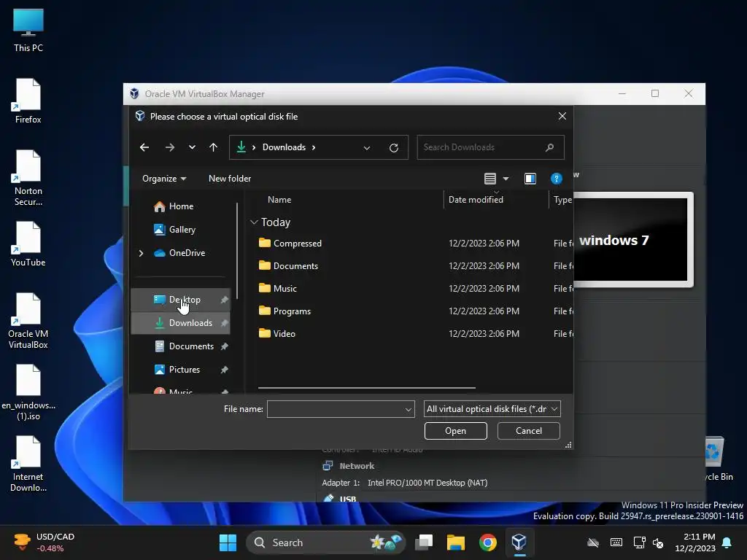The image size is (747, 560).
Task: Click the muted volume tray icon
Action: (658, 542)
